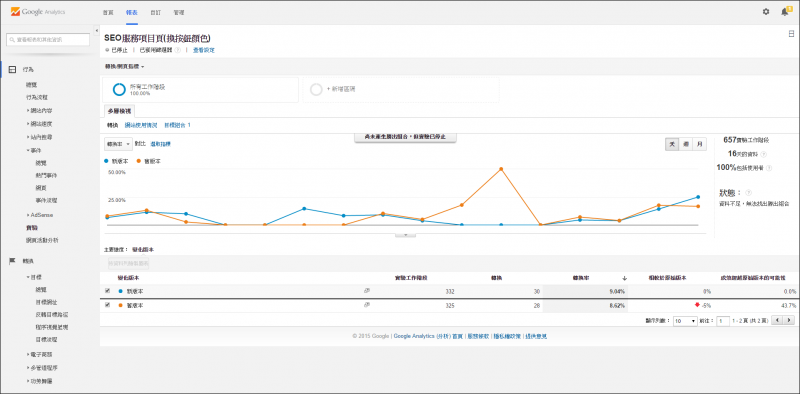Screen dimensions: 800x395
Task: Click the 選取指標 link beside 對比
Action: pos(161,144)
